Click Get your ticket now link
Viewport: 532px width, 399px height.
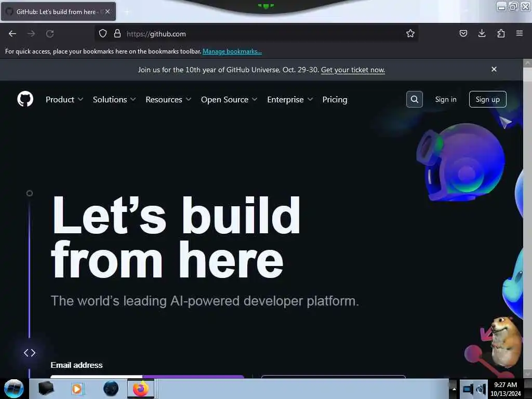click(353, 70)
